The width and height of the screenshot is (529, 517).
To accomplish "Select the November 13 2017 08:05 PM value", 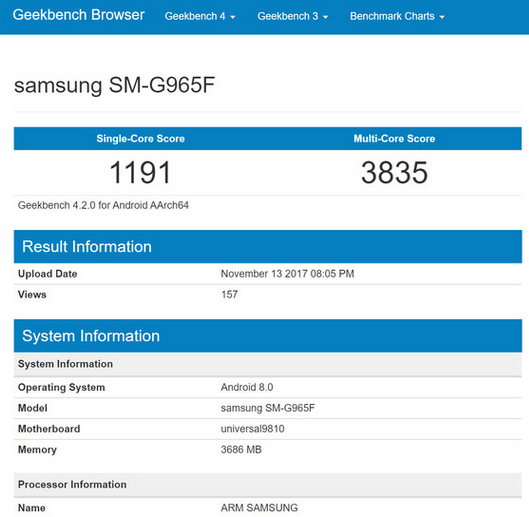I will click(287, 274).
